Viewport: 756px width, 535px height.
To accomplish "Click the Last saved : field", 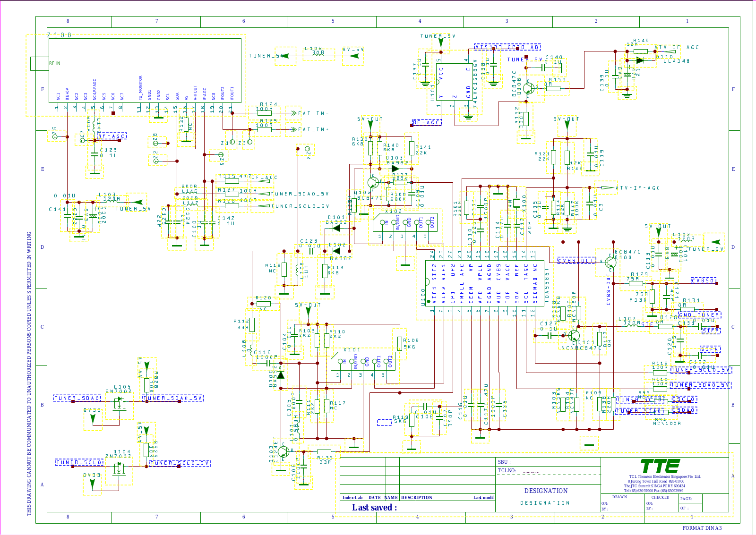I will pyautogui.click(x=374, y=508).
